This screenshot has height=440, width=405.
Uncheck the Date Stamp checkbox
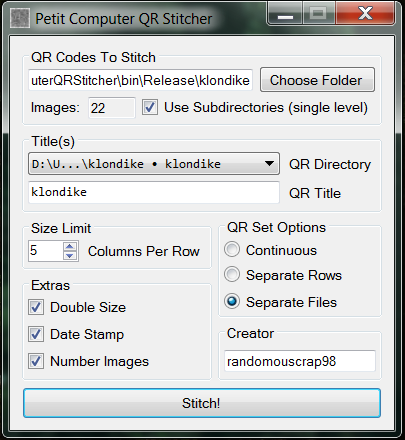pyautogui.click(x=36, y=334)
